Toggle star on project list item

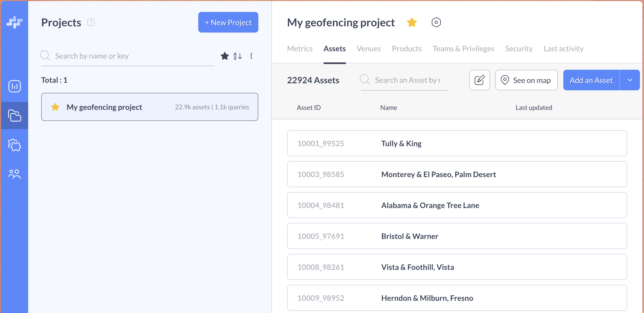[55, 107]
